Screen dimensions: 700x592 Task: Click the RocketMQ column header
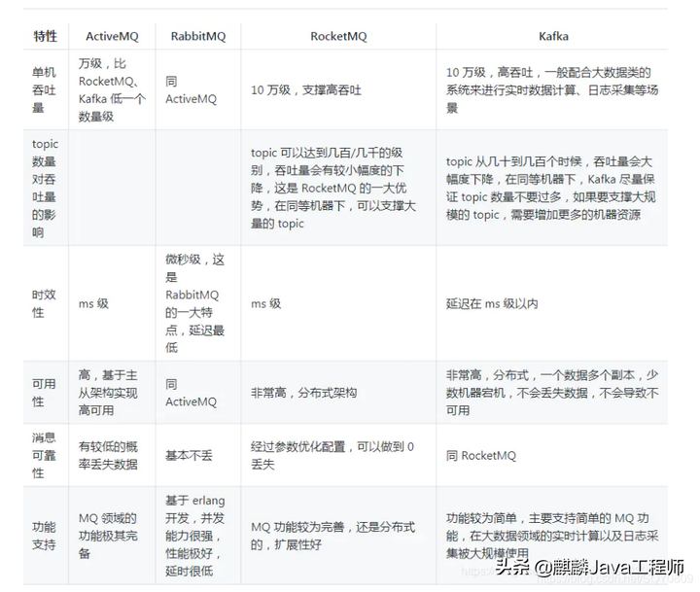tap(338, 36)
